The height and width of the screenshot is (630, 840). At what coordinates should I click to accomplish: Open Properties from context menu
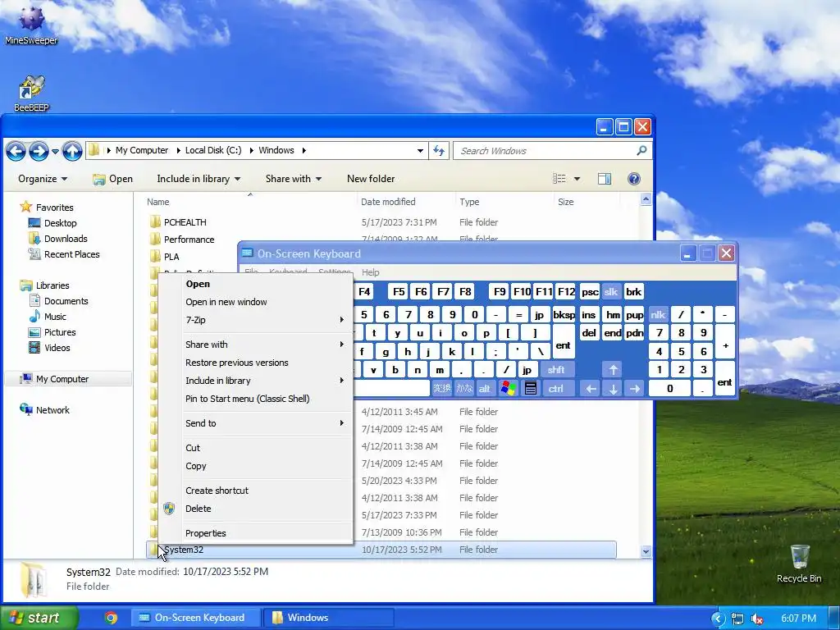(256, 533)
